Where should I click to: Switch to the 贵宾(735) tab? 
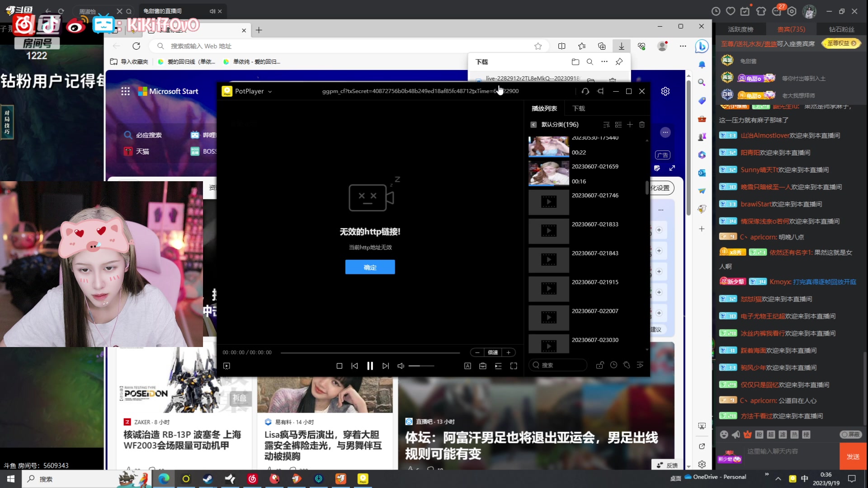tap(791, 29)
